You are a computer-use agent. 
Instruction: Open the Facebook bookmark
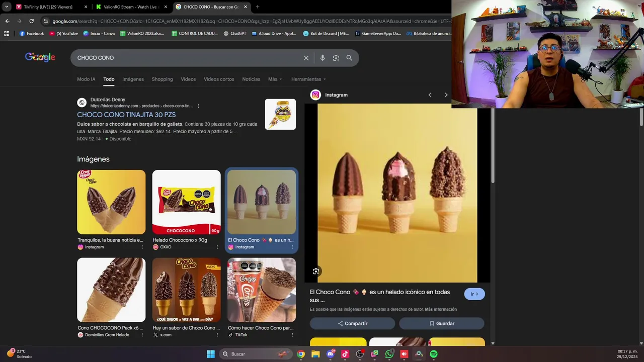point(32,34)
